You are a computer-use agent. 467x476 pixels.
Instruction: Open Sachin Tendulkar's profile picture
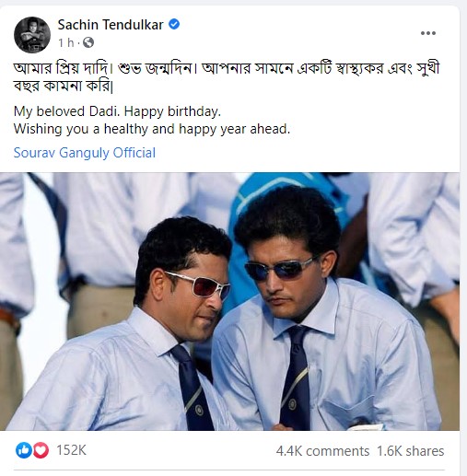pyautogui.click(x=32, y=35)
